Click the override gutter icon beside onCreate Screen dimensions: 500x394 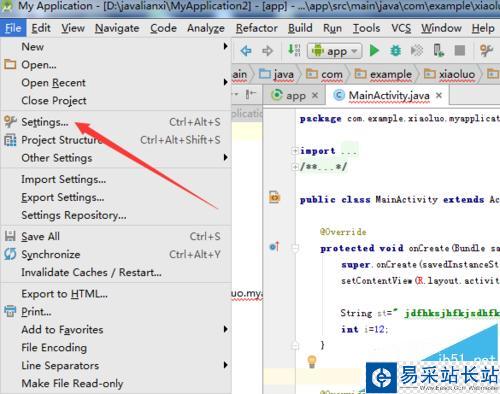pos(274,247)
